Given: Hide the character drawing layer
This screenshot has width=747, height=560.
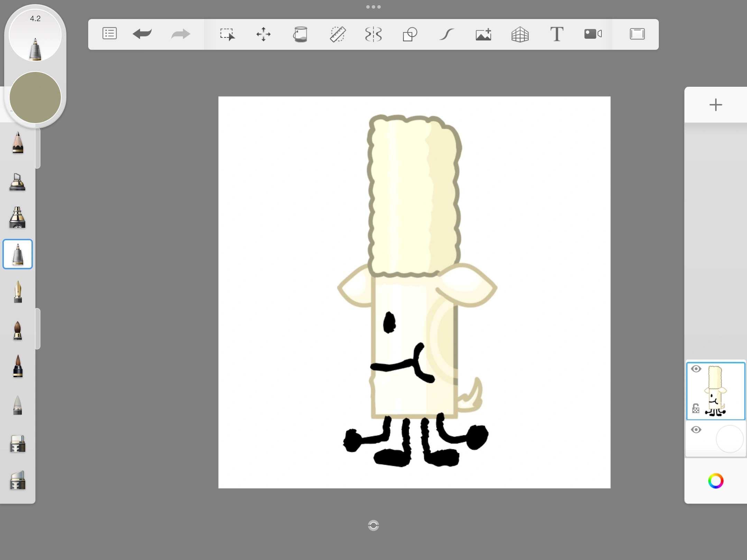Looking at the screenshot, I should coord(696,369).
